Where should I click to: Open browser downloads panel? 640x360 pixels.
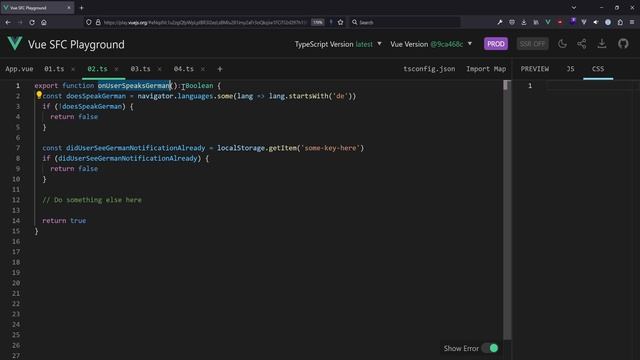pos(524,22)
